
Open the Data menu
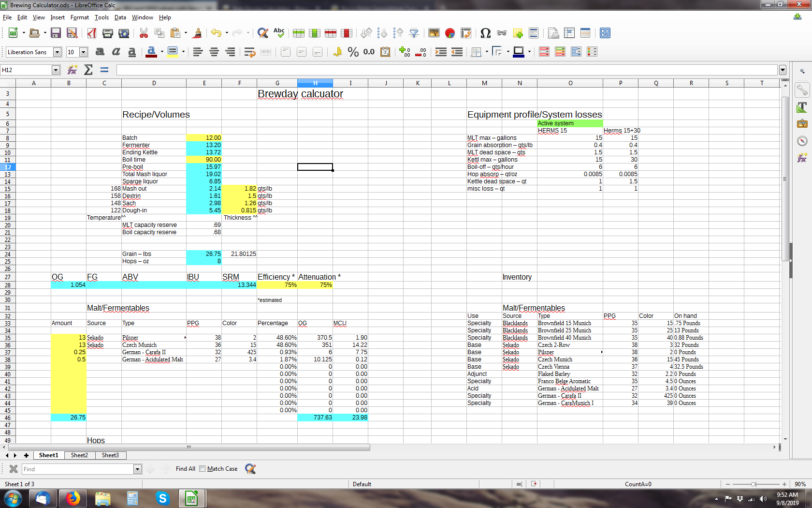click(x=120, y=17)
